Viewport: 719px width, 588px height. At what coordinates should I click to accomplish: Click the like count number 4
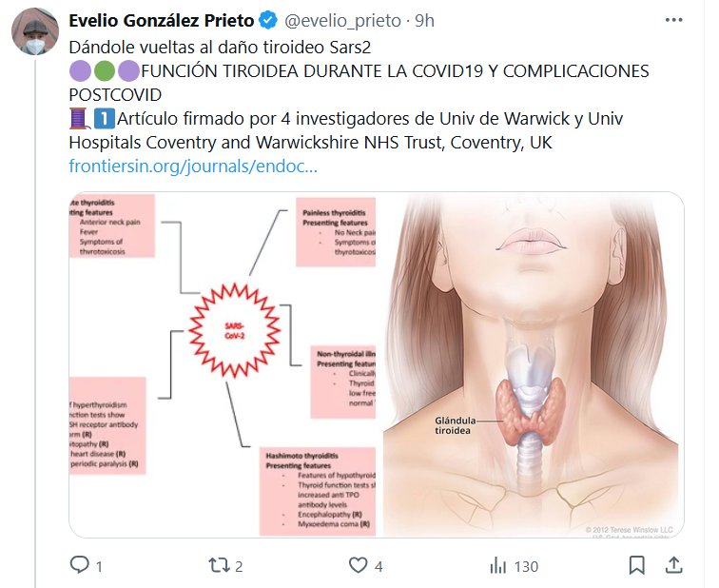(379, 567)
